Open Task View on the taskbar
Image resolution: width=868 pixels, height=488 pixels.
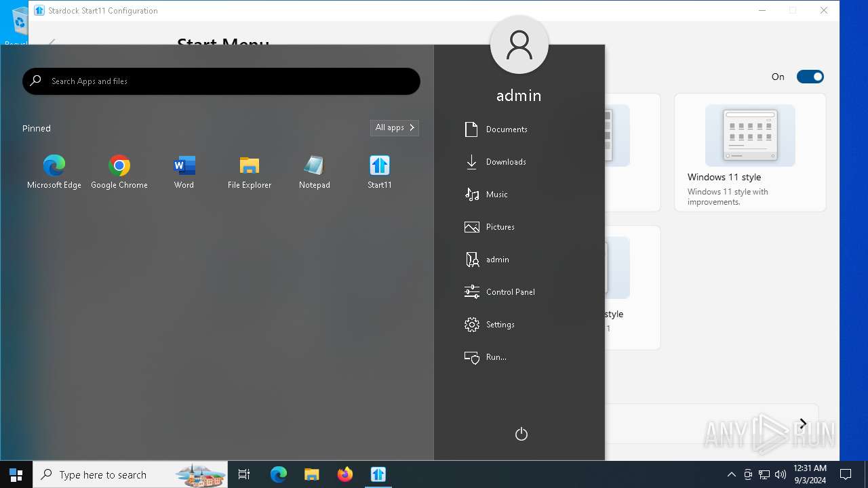[x=244, y=474]
